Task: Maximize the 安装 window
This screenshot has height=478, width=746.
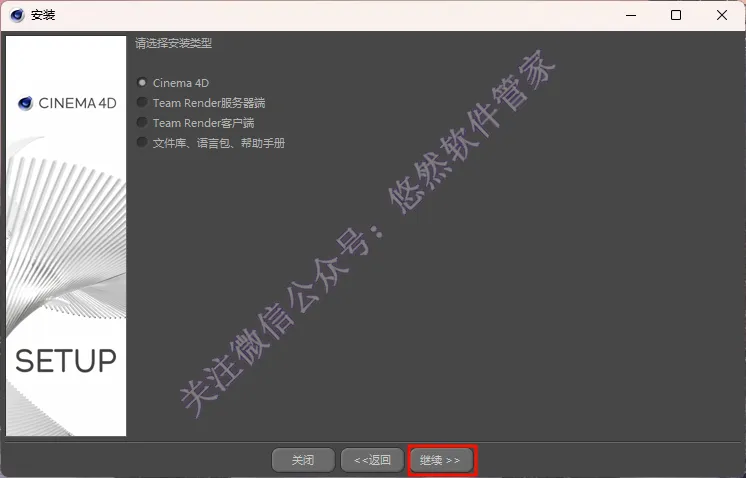Action: tap(676, 15)
